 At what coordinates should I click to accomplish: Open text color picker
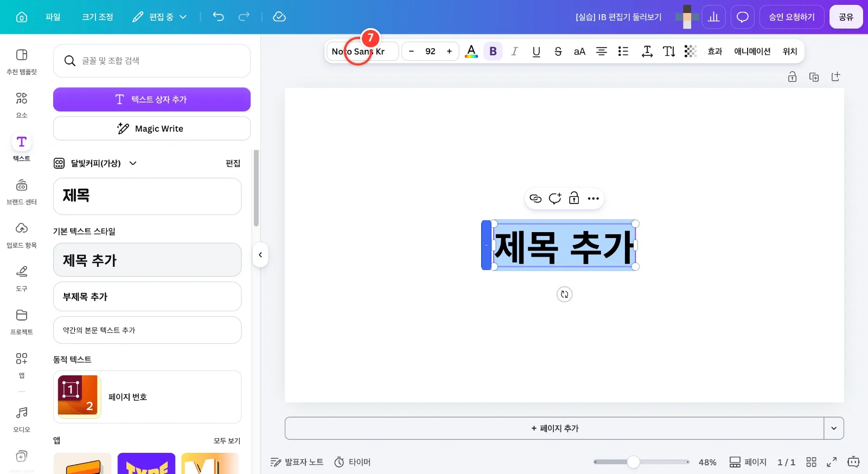[471, 52]
